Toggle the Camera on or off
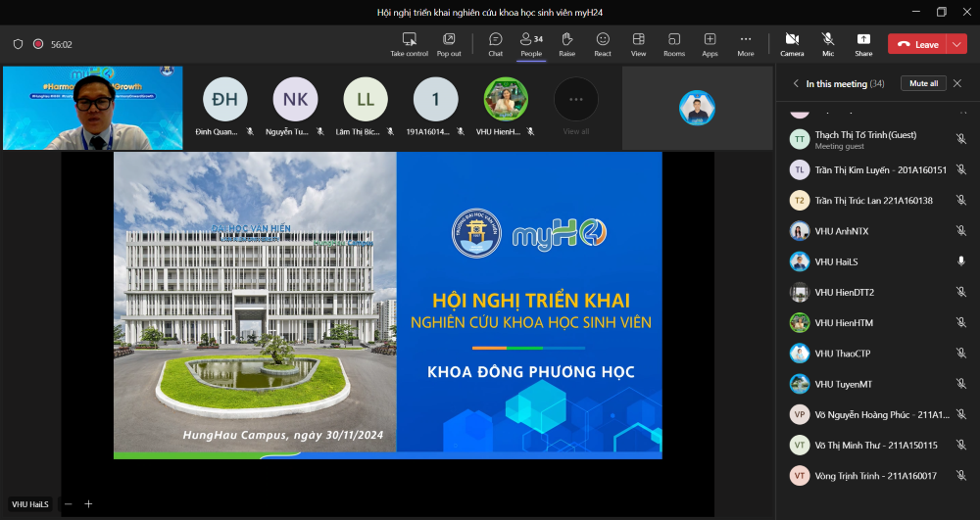Viewport: 980px width, 520px height. click(792, 39)
